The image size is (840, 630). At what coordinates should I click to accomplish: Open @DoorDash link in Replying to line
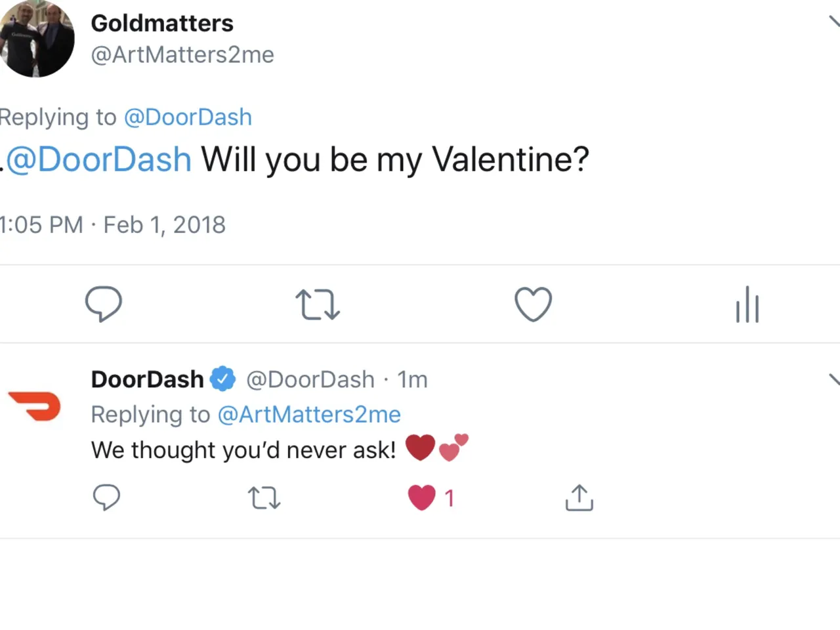tap(188, 117)
